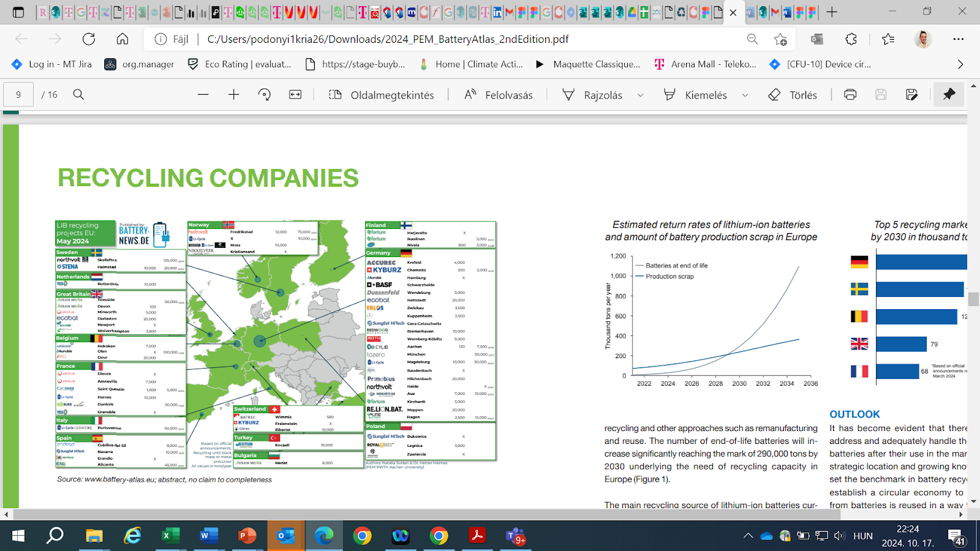Open the Extensions puzzle icon
This screenshot has height=551, width=980.
851,39
